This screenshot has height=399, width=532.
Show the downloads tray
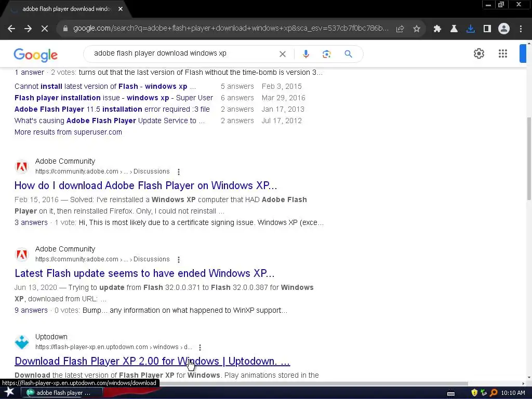[471, 29]
